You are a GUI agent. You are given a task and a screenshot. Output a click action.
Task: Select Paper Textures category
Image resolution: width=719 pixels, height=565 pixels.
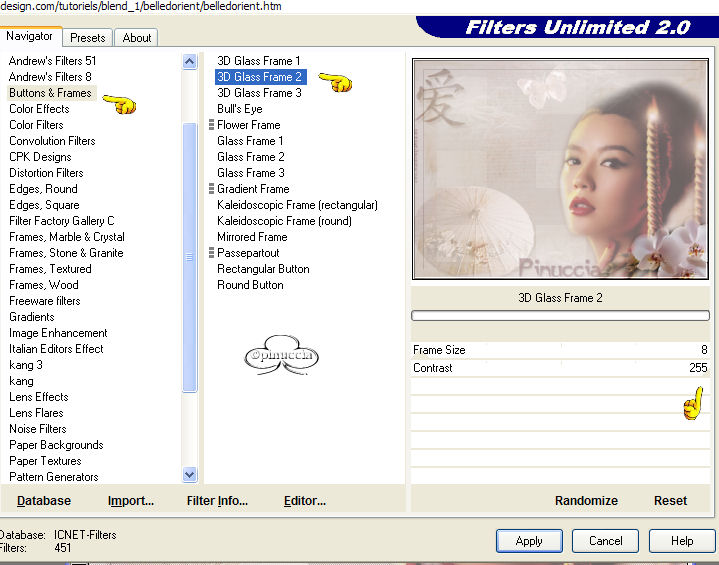point(45,461)
